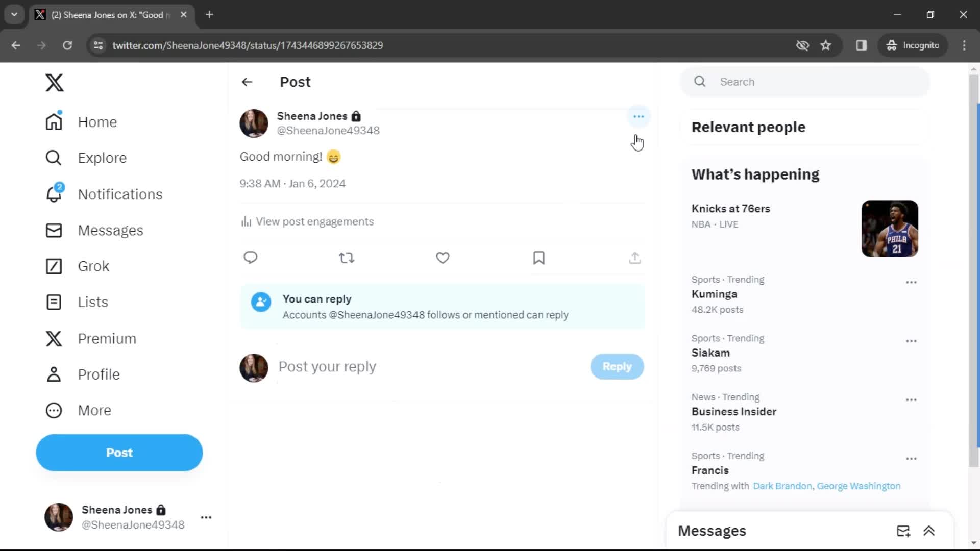Open Kuminga trending topic
This screenshot has height=551, width=980.
point(714,294)
